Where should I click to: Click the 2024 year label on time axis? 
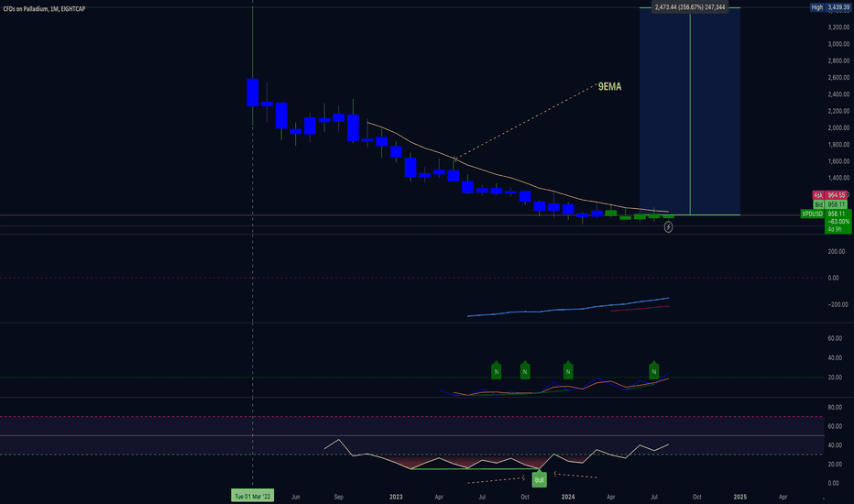568,497
